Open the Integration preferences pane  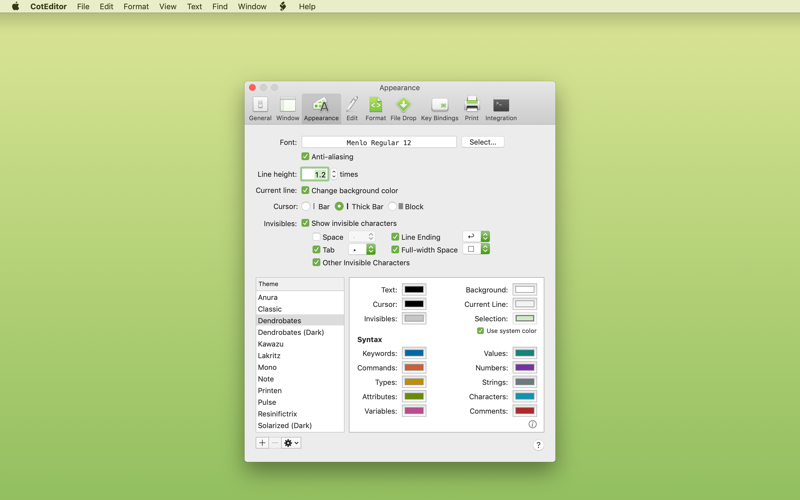point(501,109)
